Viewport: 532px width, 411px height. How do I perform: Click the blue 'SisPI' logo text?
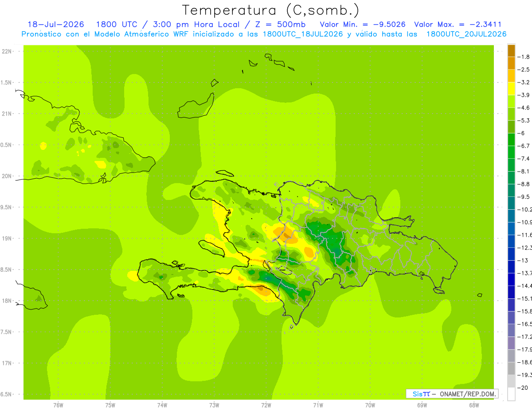pyautogui.click(x=421, y=394)
